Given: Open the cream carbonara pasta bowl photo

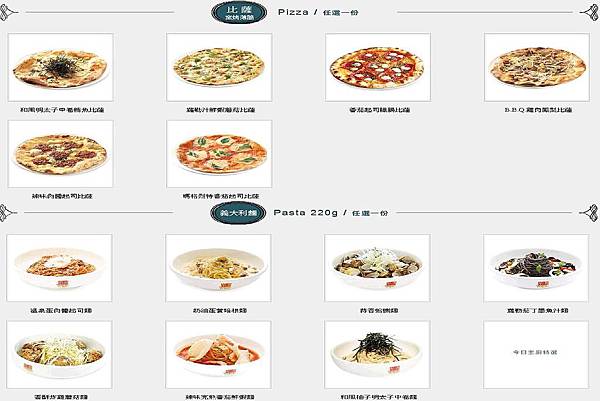Looking at the screenshot, I should pos(218,268).
